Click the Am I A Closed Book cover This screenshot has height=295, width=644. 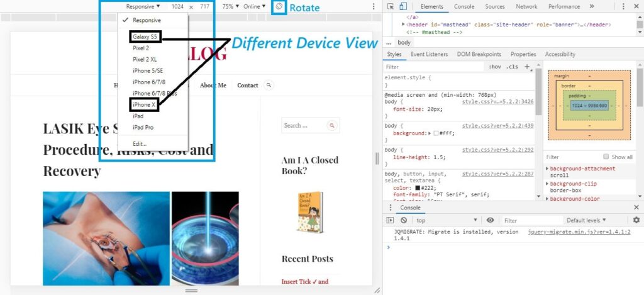pos(311,213)
